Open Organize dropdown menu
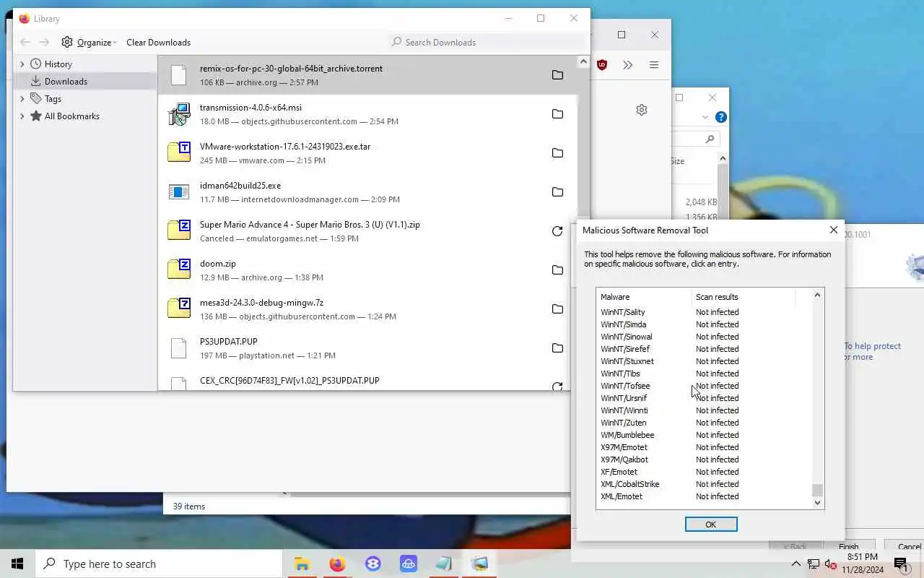This screenshot has width=924, height=578. (90, 42)
